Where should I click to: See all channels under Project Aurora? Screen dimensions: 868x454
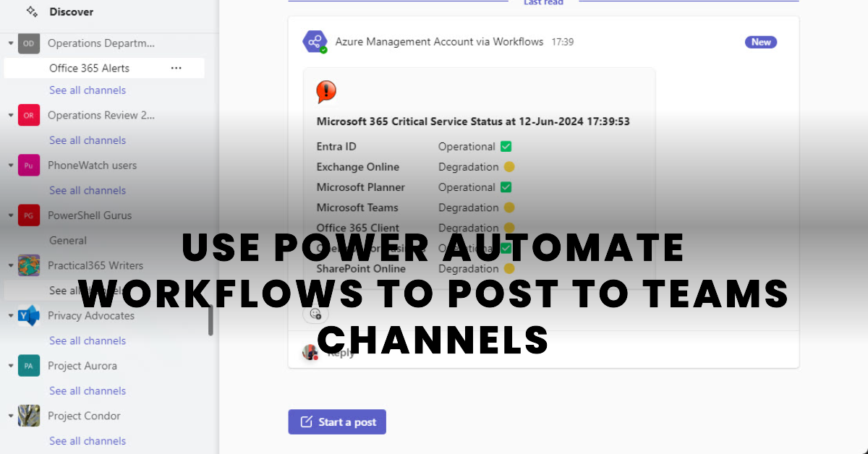pos(88,390)
